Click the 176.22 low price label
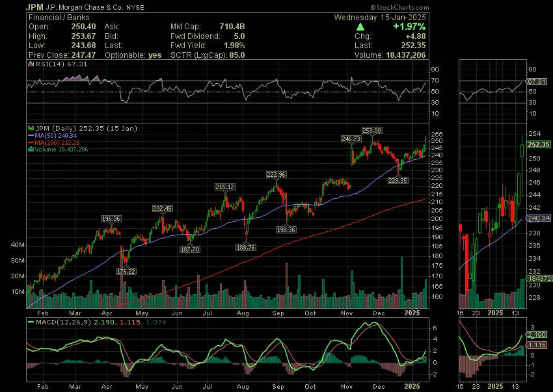Viewport: 553px width, 392px height. (126, 272)
